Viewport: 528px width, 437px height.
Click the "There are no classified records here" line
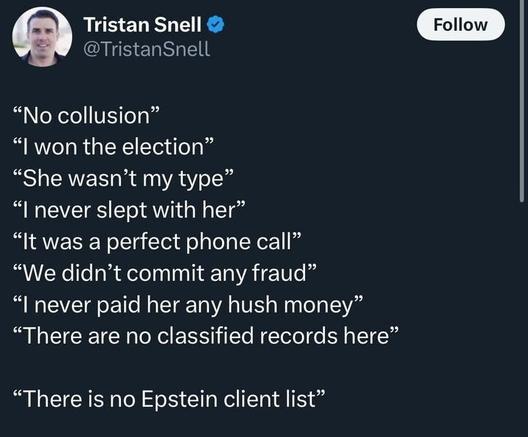[x=206, y=336]
